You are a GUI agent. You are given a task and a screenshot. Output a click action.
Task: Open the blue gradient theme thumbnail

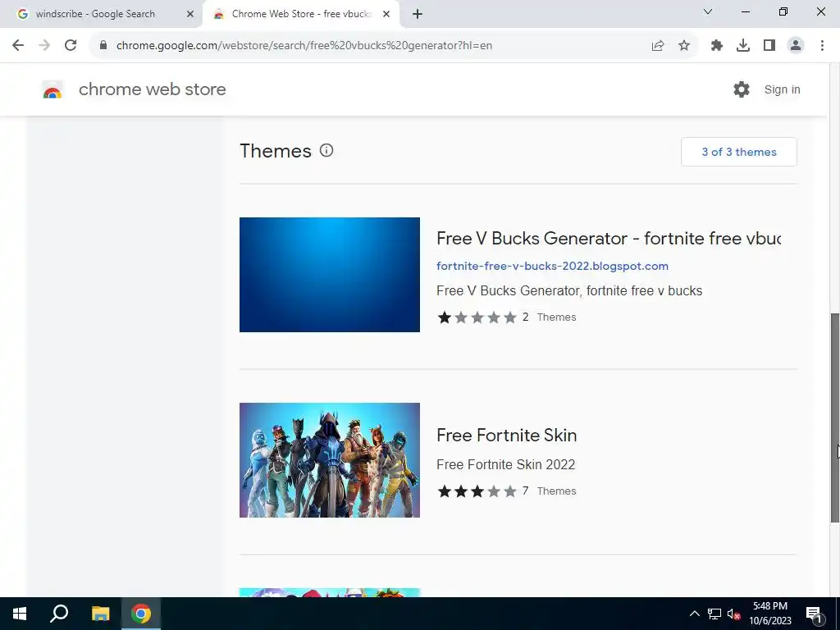click(330, 275)
